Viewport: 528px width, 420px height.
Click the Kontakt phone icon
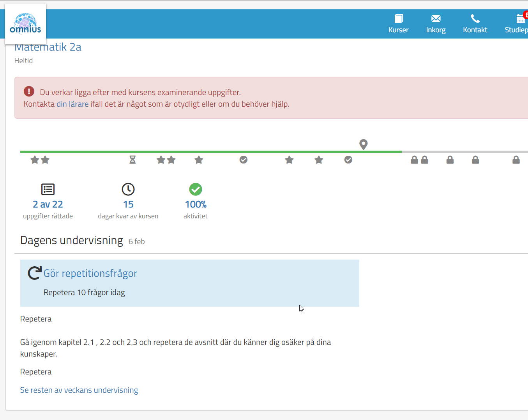tap(475, 19)
